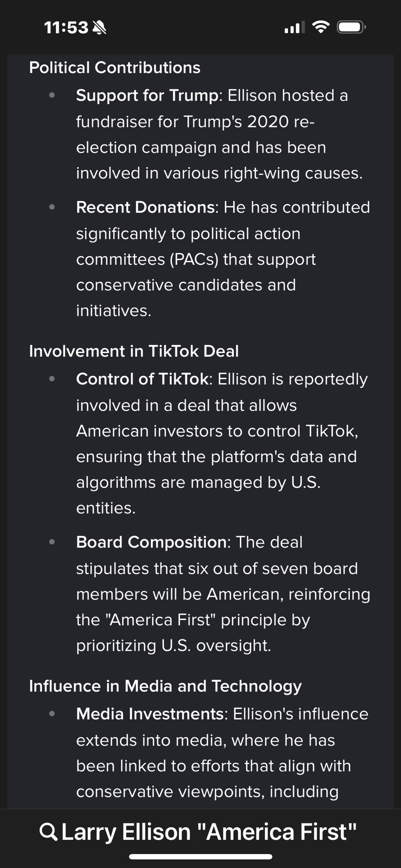
Task: Click the bold Control of TikTok label
Action: [142, 379]
